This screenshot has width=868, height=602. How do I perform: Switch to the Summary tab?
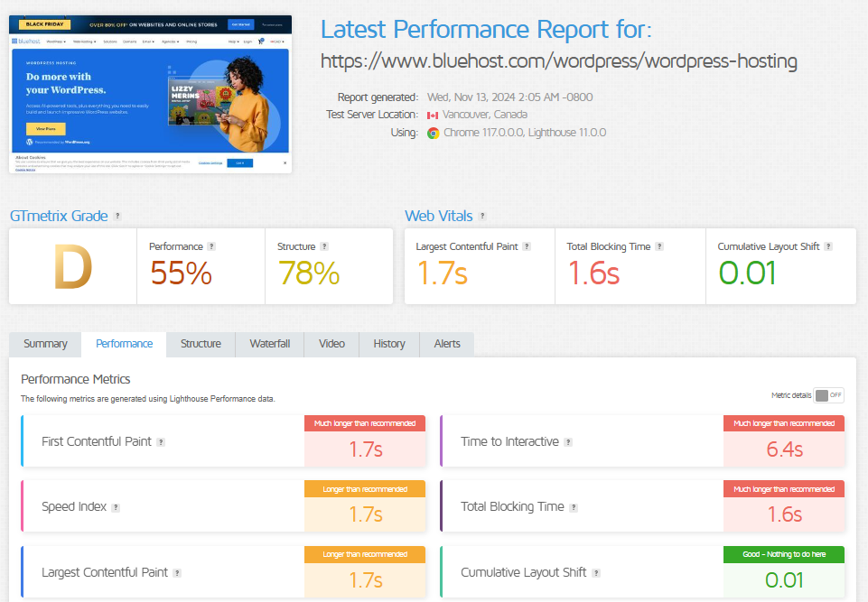click(45, 344)
